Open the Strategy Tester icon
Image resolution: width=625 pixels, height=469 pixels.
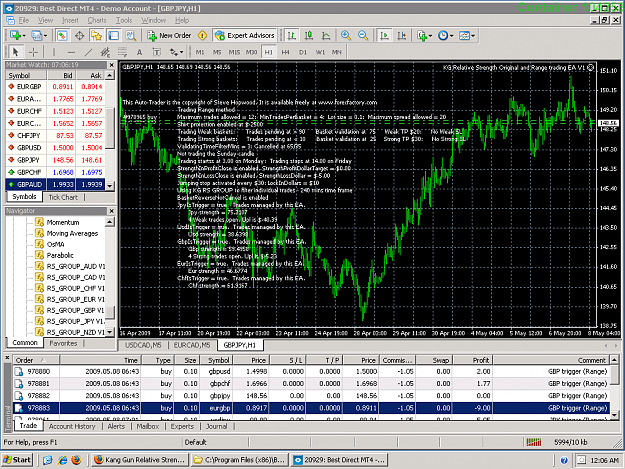pos(131,35)
